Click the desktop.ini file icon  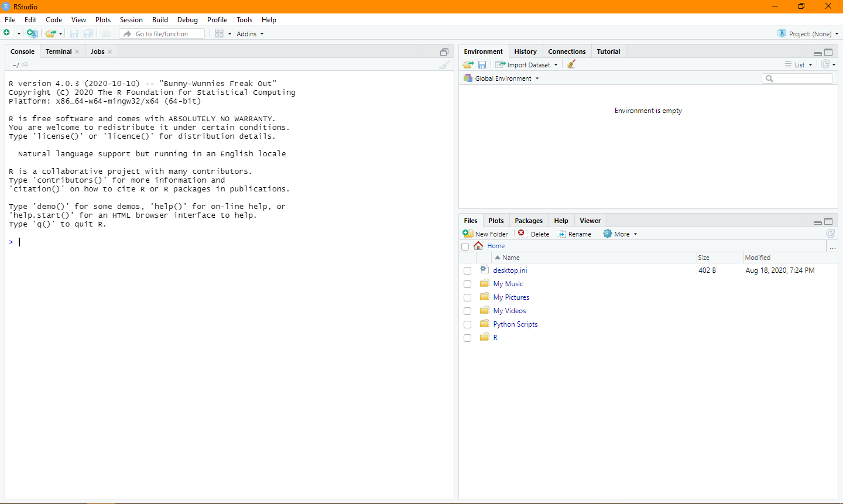(485, 270)
